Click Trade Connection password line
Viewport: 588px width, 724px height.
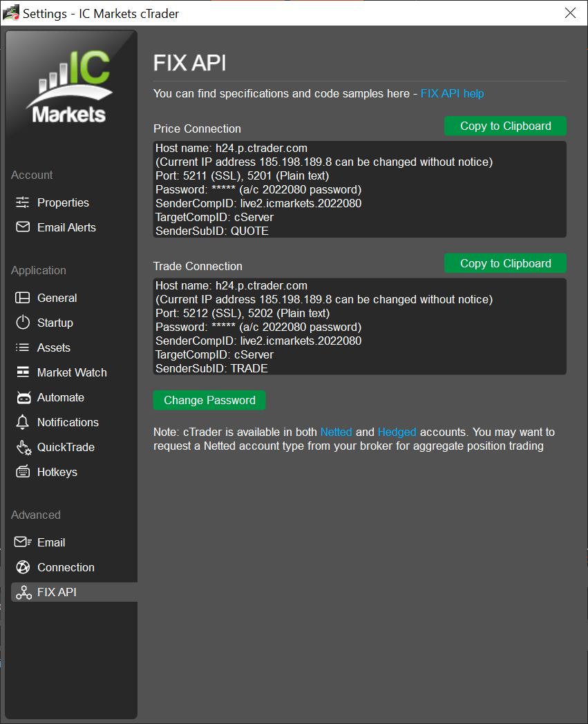point(258,327)
